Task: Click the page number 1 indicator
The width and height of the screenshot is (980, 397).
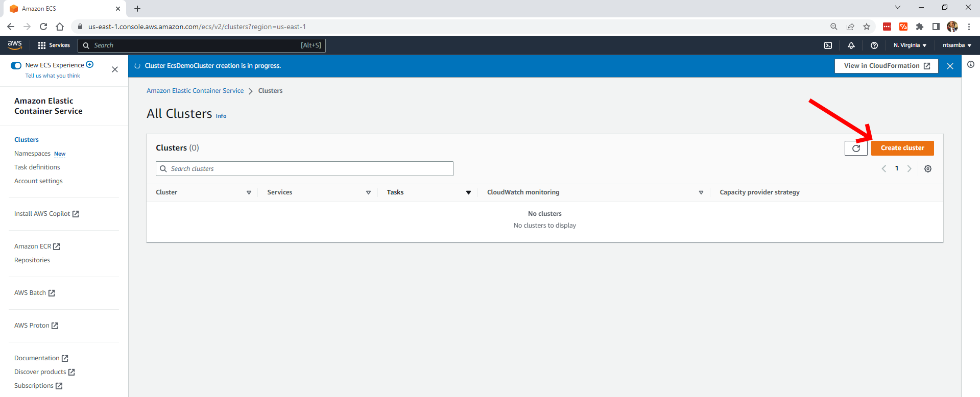Action: (897, 168)
